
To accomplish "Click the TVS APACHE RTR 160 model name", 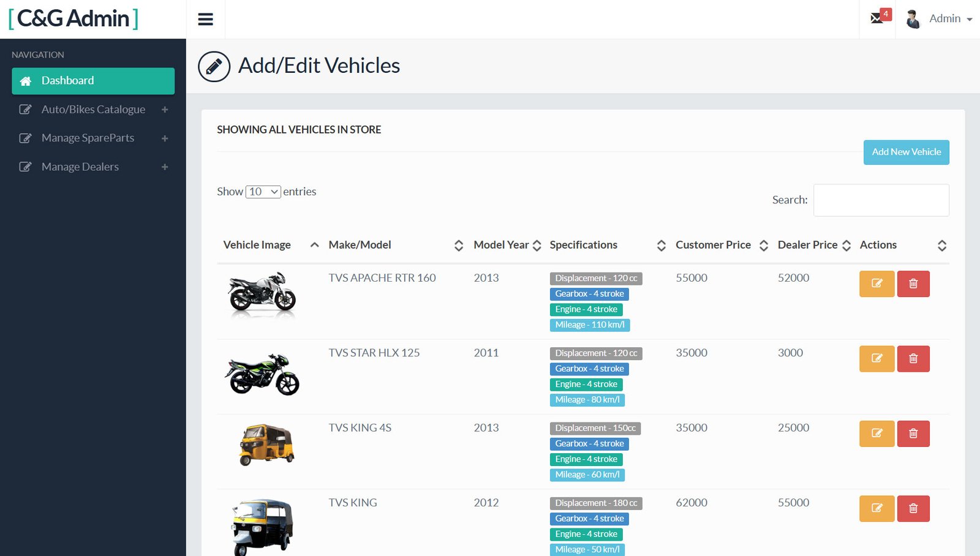I will coord(382,278).
